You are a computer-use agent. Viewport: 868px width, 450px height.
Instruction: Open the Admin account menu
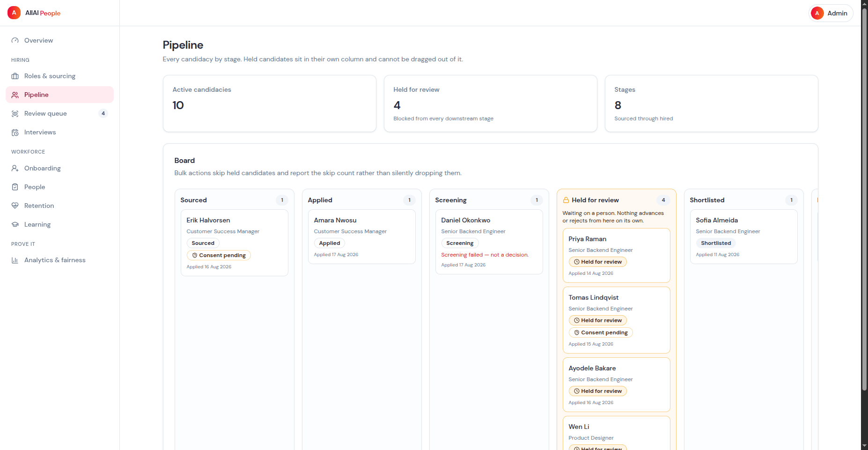point(831,13)
